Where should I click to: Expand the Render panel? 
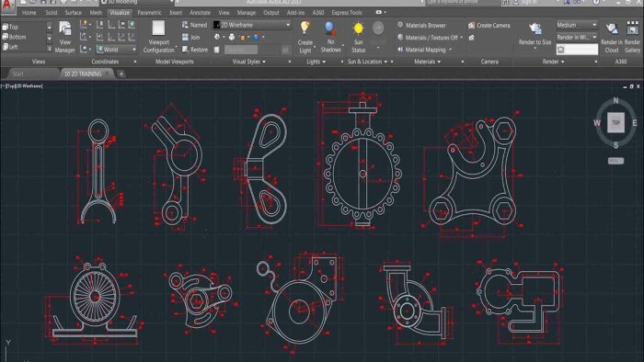[x=553, y=62]
